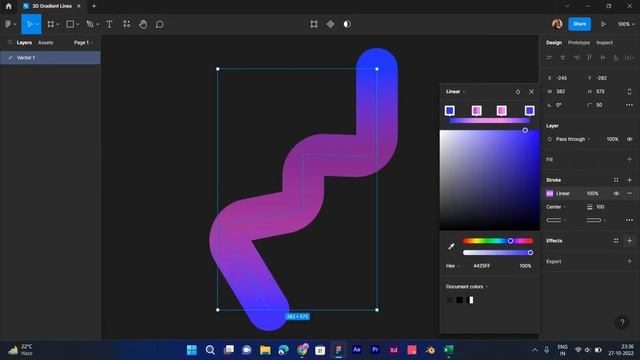Click the Create component icon
This screenshot has height=360, width=640.
pyautogui.click(x=330, y=24)
